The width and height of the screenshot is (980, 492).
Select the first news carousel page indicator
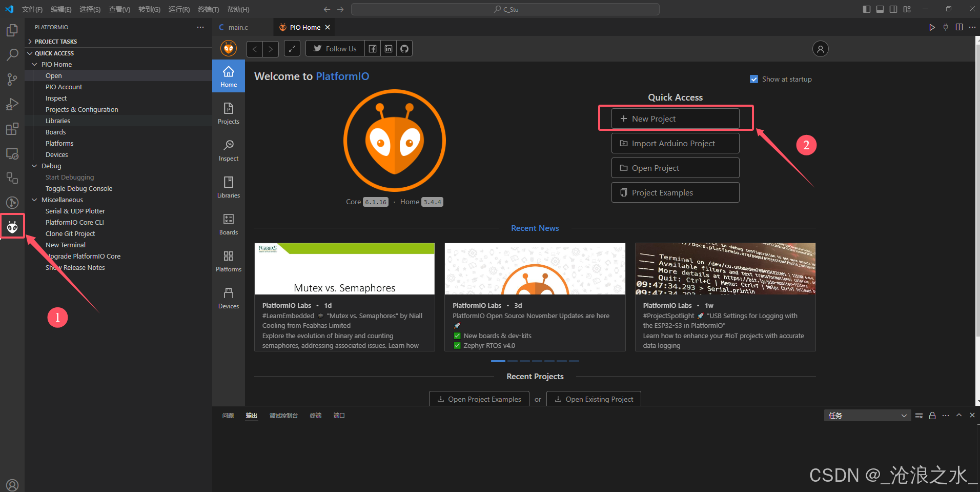tap(498, 361)
